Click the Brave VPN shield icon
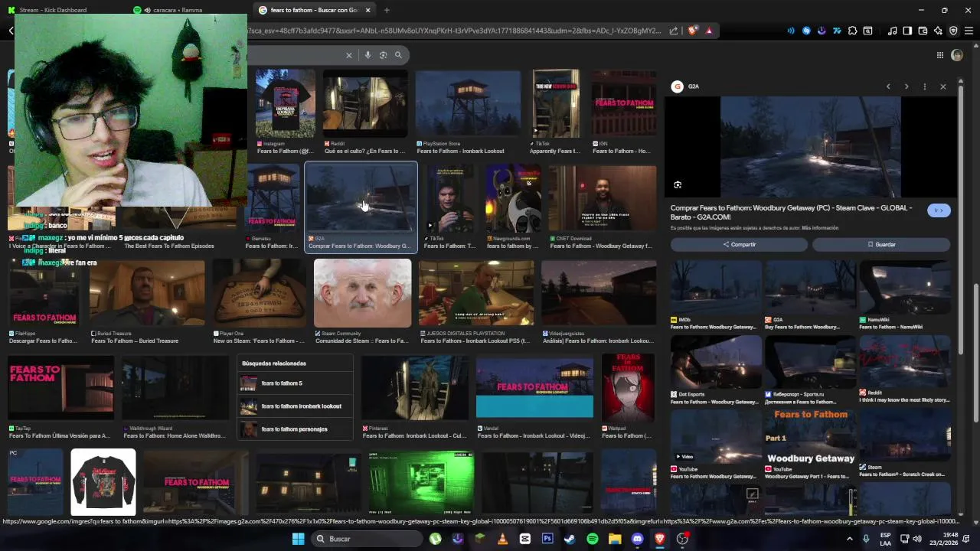The height and width of the screenshot is (551, 980). tap(953, 31)
